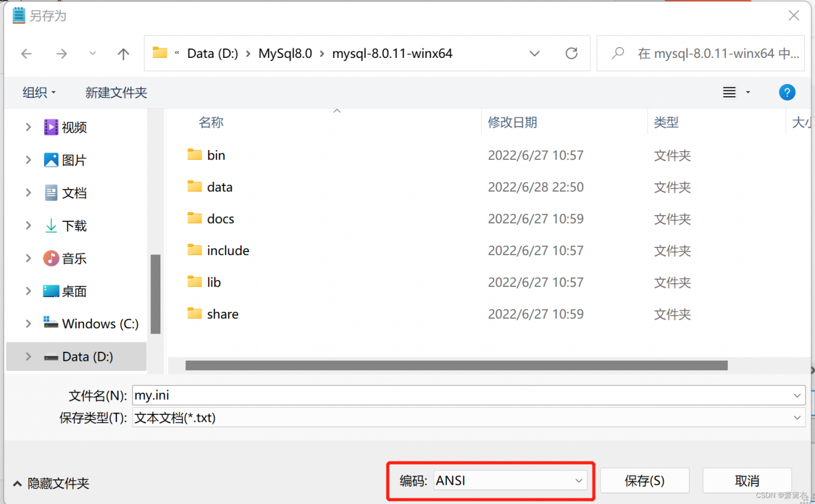Select the data folder
This screenshot has height=504, width=815.
tap(210, 187)
